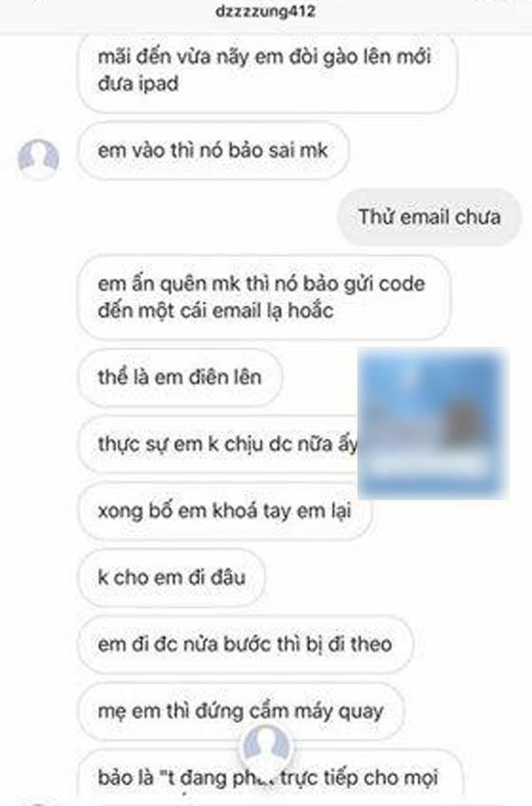Select the partial message starting 'bảo là'

(270, 776)
